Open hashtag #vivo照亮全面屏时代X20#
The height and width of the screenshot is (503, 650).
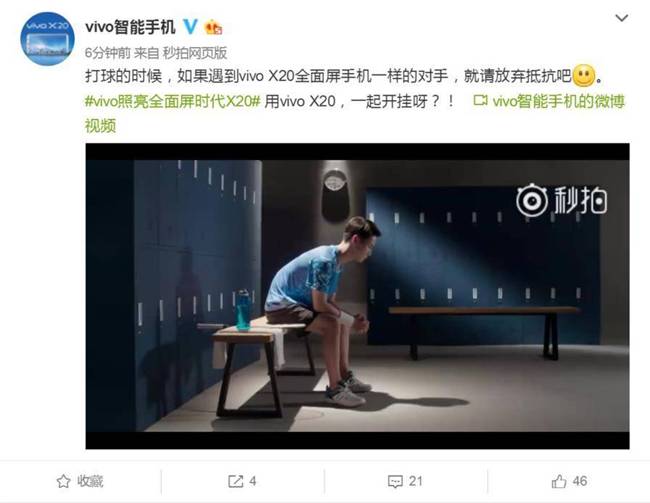pos(172,101)
